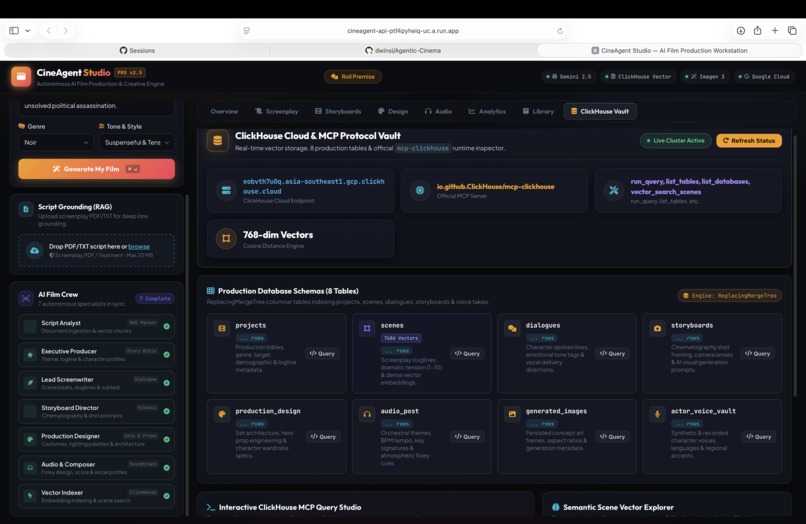Click the projects table icon

[222, 328]
